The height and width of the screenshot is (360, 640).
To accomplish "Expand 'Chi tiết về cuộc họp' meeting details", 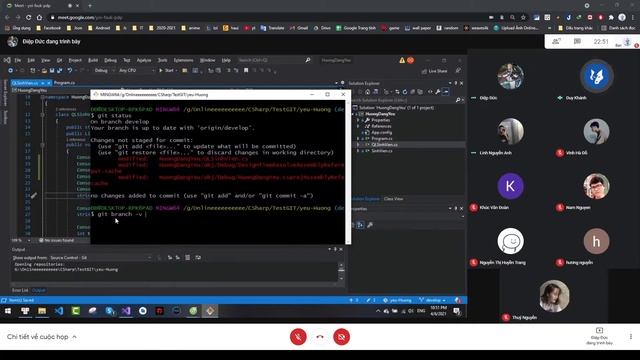I will click(x=42, y=337).
